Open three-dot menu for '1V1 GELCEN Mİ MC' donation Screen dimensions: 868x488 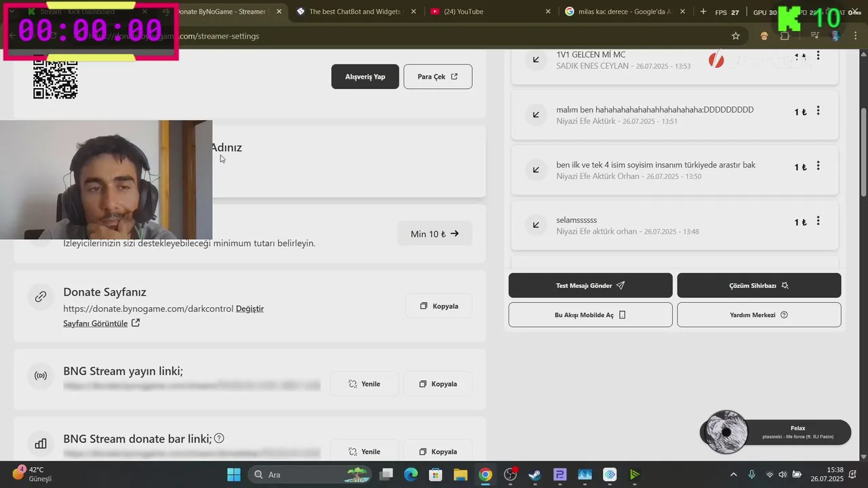(818, 56)
